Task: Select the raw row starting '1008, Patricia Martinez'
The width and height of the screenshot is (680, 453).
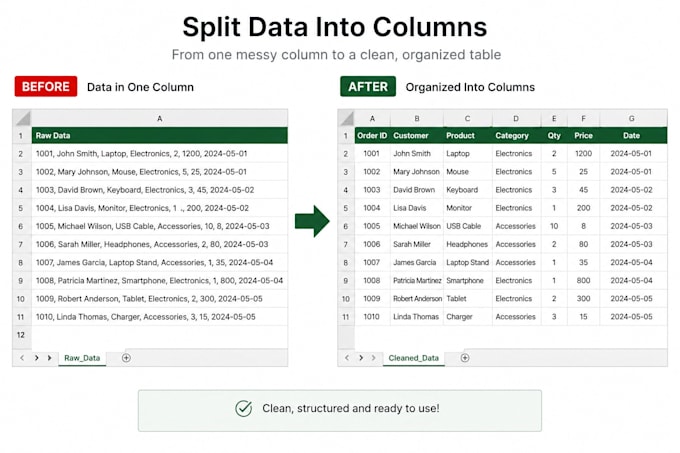Action: click(x=160, y=281)
